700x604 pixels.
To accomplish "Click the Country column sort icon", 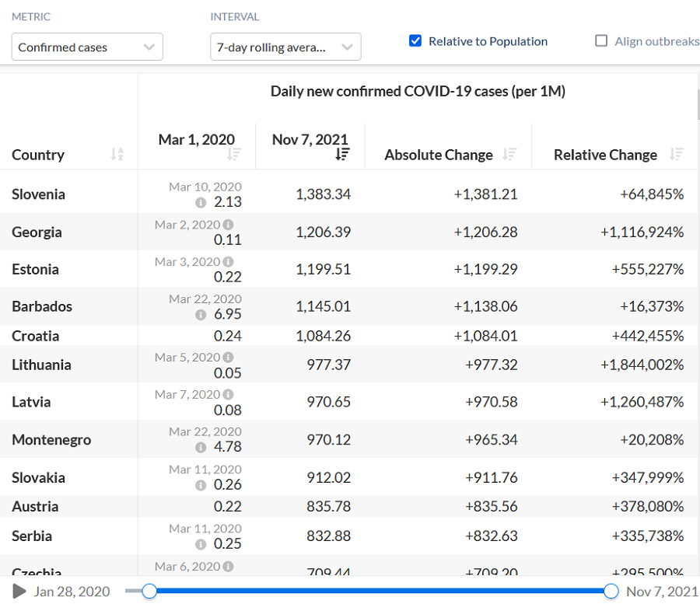I will [117, 155].
